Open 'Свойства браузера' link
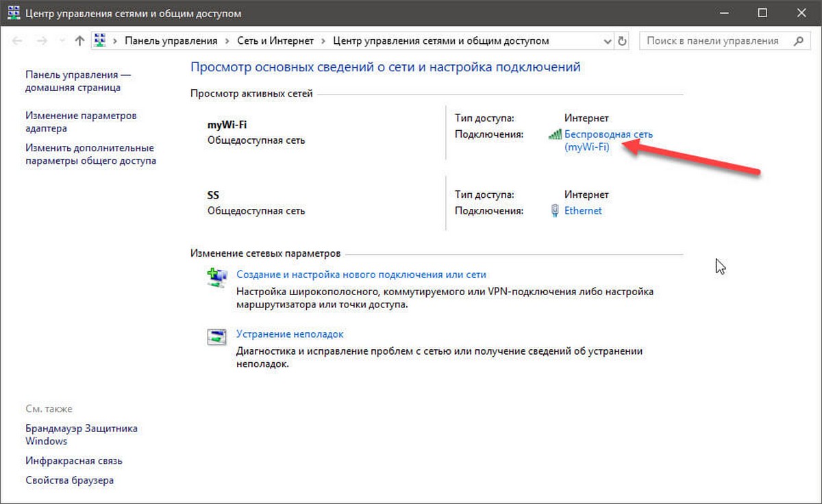This screenshot has width=822, height=504. [69, 481]
